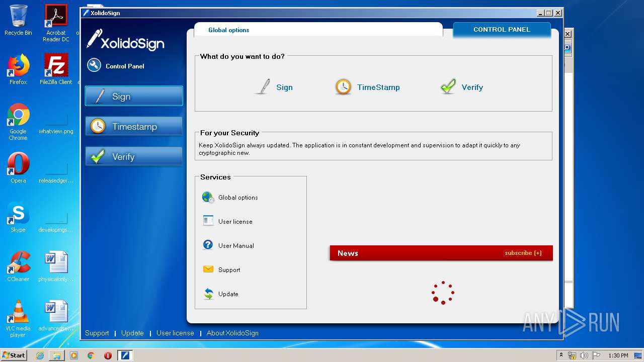This screenshot has height=362, width=644.
Task: Select advancedse Word document on desktop
Action: tap(56, 316)
